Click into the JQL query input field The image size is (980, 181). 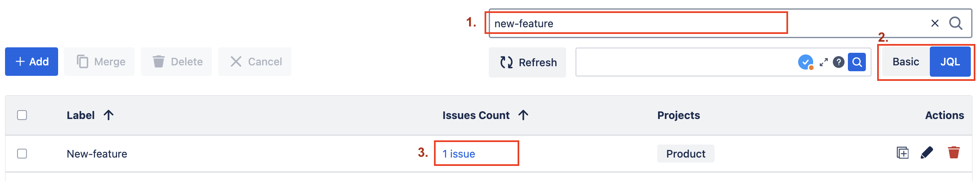click(x=686, y=62)
